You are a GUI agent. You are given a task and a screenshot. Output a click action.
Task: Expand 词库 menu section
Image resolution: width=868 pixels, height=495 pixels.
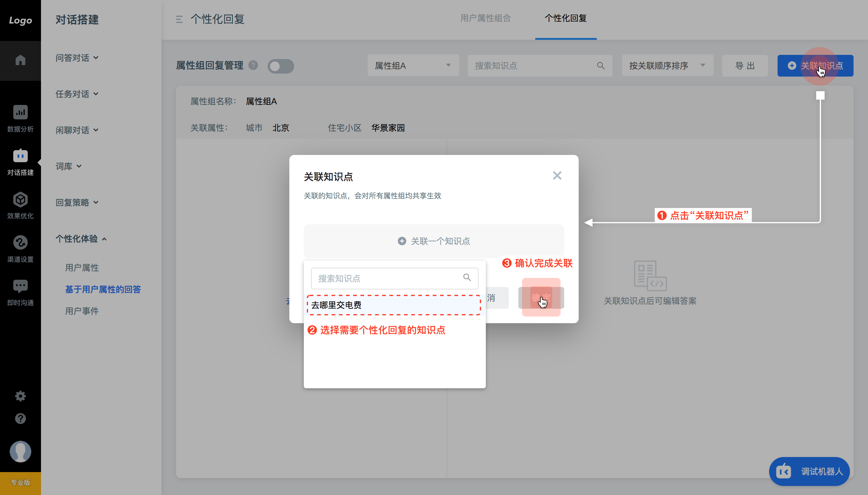[x=68, y=166]
